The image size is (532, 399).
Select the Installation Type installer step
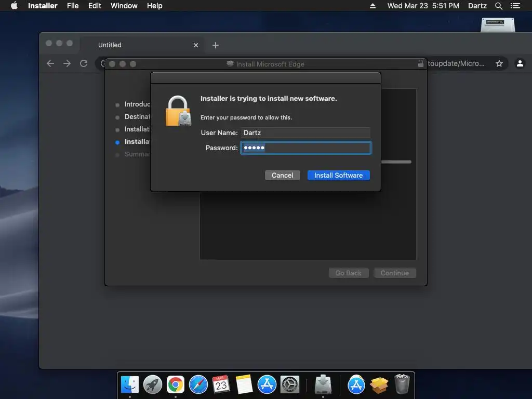[137, 129]
